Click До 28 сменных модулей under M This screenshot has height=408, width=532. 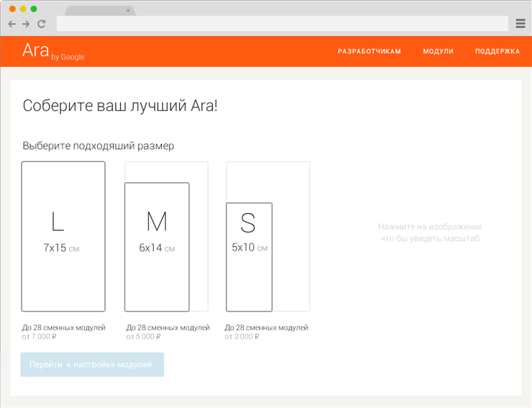[x=168, y=327]
